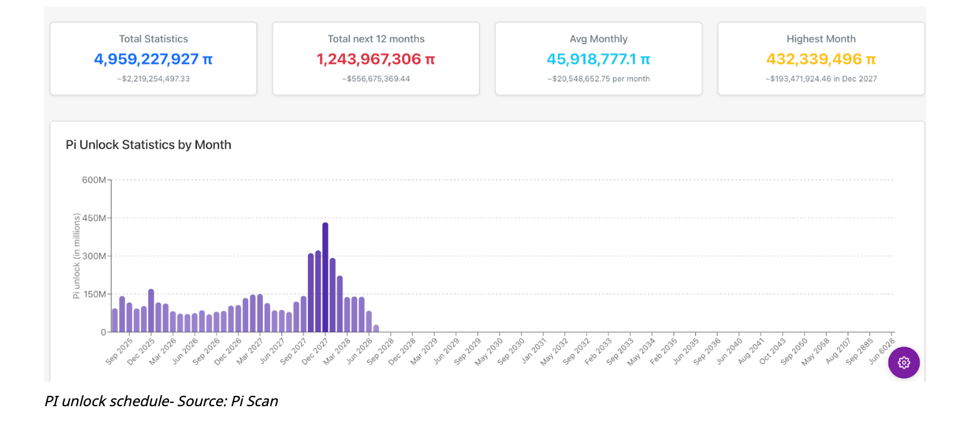Click the '~$2,219,254,497.33' dollar estimate
This screenshot has height=445, width=980.
[x=153, y=79]
